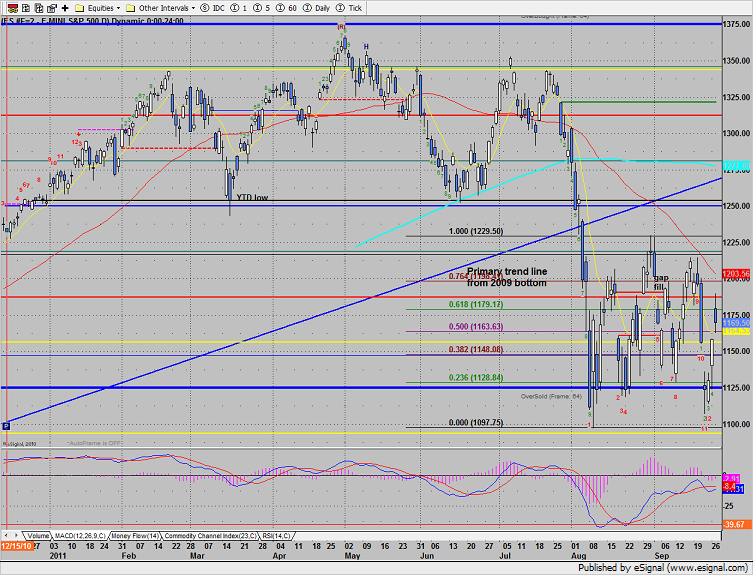Screen dimensions: 753x575
Task: Click the third toolbar stacked-pages icon
Action: pos(39,8)
